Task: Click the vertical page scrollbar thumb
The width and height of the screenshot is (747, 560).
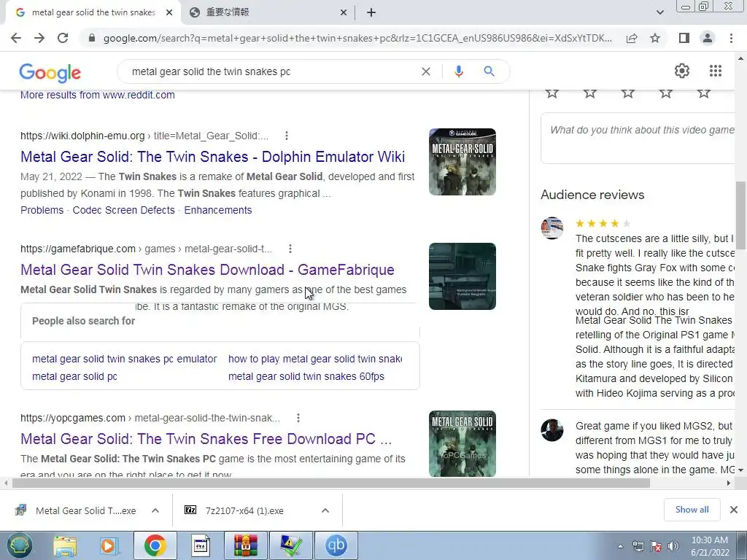Action: tap(740, 215)
